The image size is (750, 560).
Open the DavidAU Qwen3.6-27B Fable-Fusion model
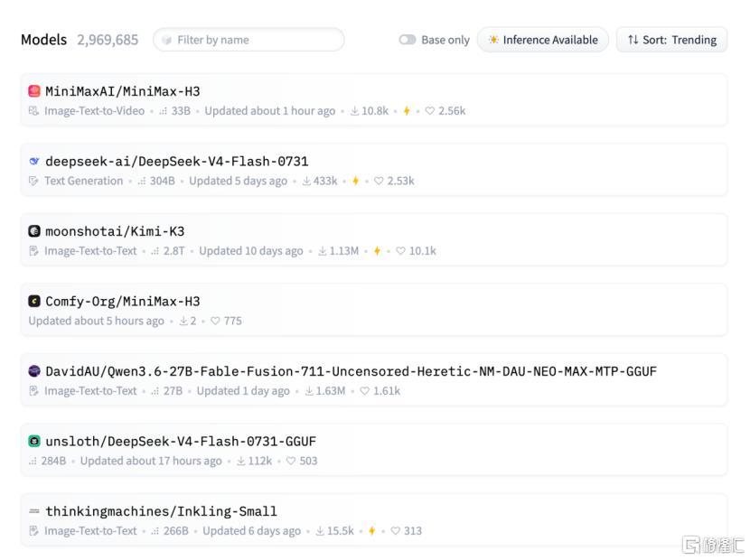point(351,371)
